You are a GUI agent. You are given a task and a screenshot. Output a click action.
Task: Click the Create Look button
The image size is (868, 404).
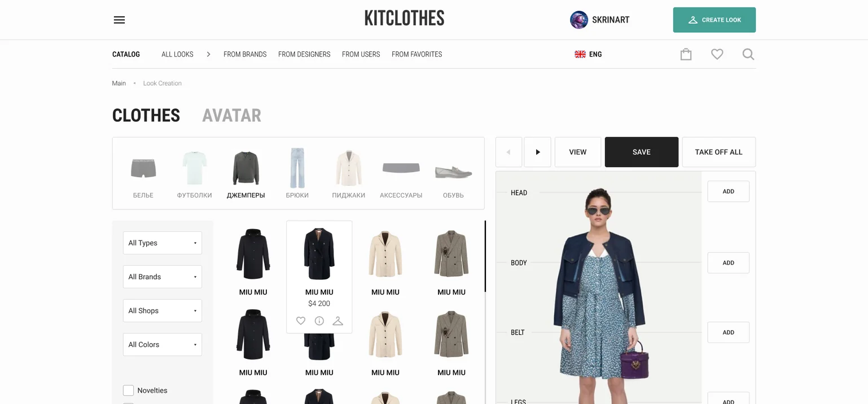coord(714,20)
